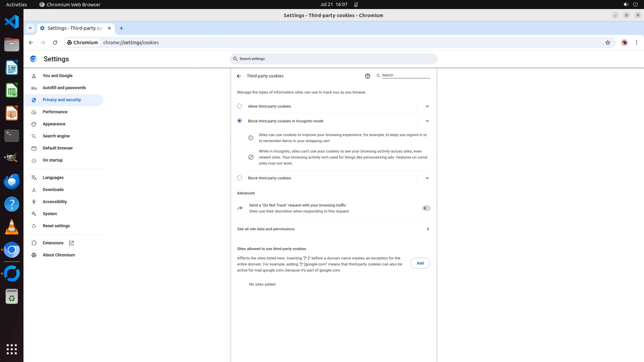Click the Add button for allowed sites
This screenshot has height=362, width=644.
point(420,263)
